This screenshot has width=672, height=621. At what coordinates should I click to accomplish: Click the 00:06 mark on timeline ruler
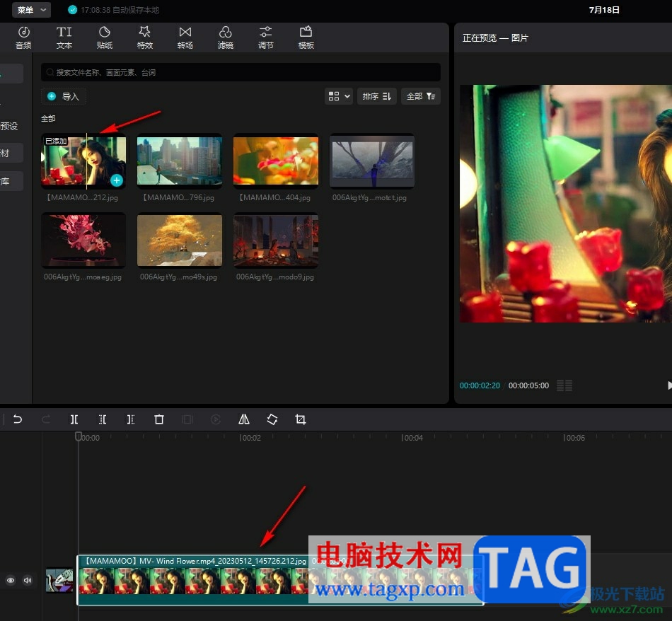(x=574, y=438)
